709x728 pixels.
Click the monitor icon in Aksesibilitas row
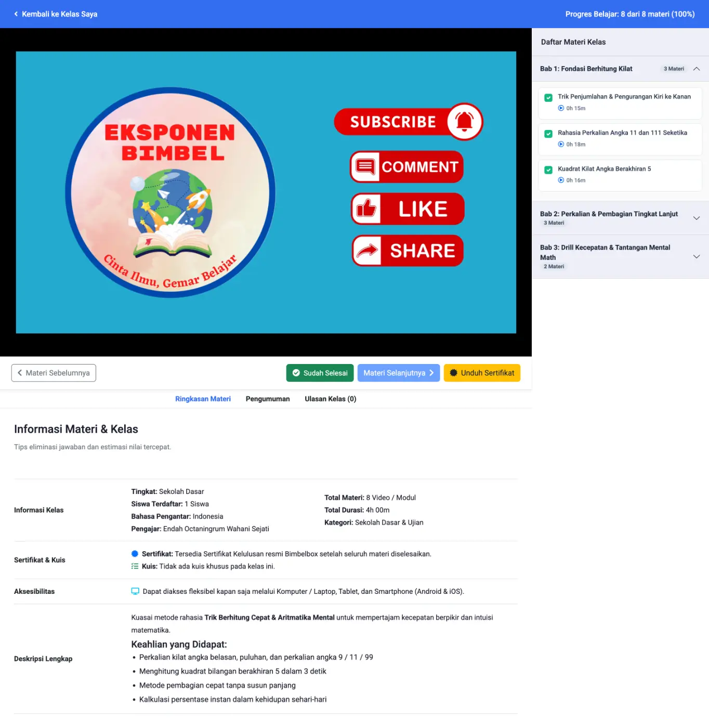(x=135, y=591)
